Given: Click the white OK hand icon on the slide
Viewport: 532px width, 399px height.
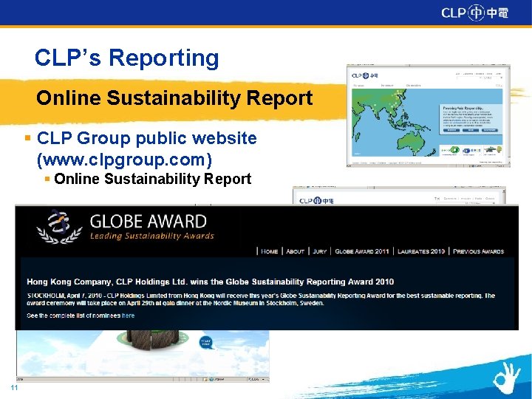Looking at the screenshot, I should point(506,378).
